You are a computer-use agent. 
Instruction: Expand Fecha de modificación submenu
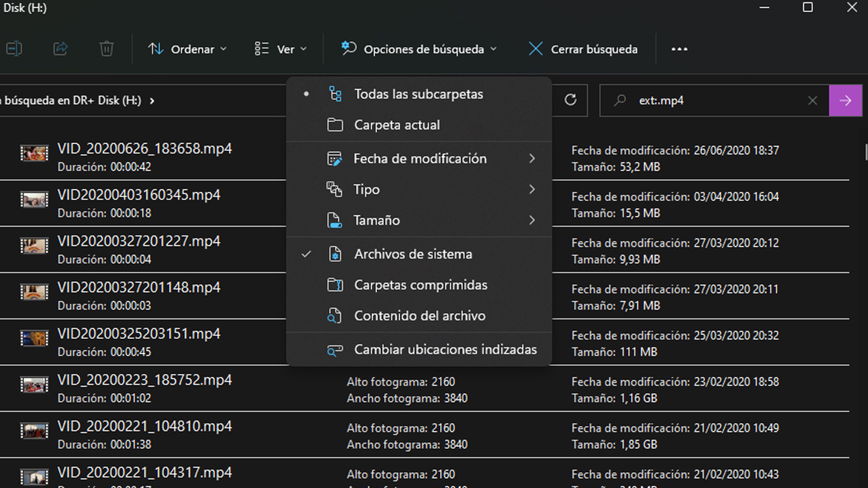[x=420, y=159]
